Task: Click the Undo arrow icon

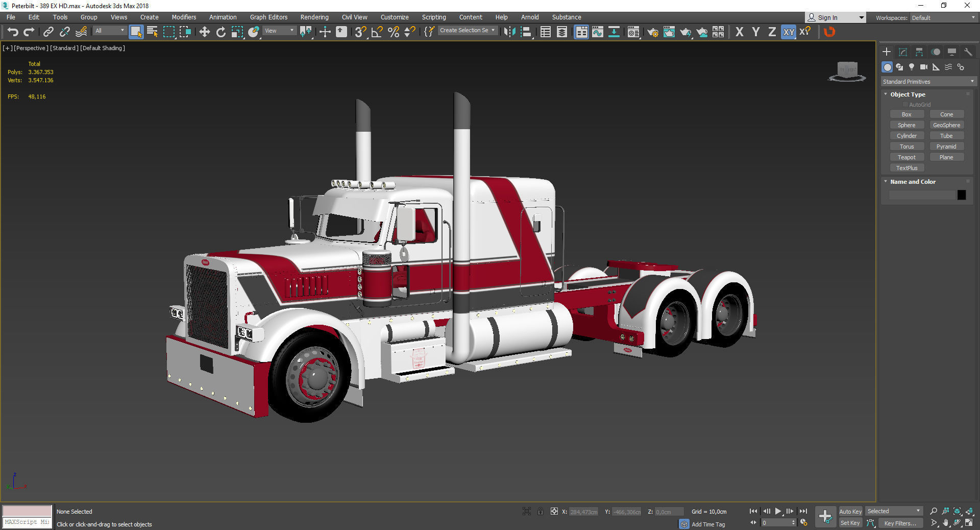Action: click(13, 32)
